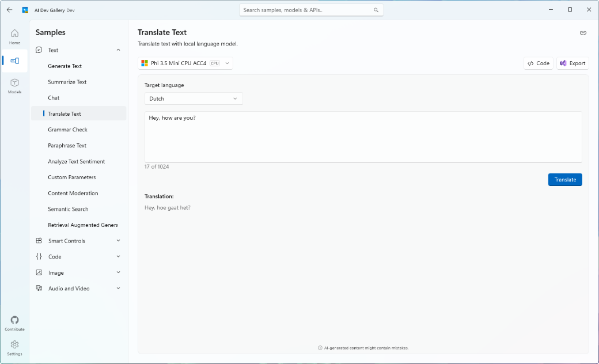Open the Phi 3.5 Mini model selector
Screen dimensions: 599x364
185,63
